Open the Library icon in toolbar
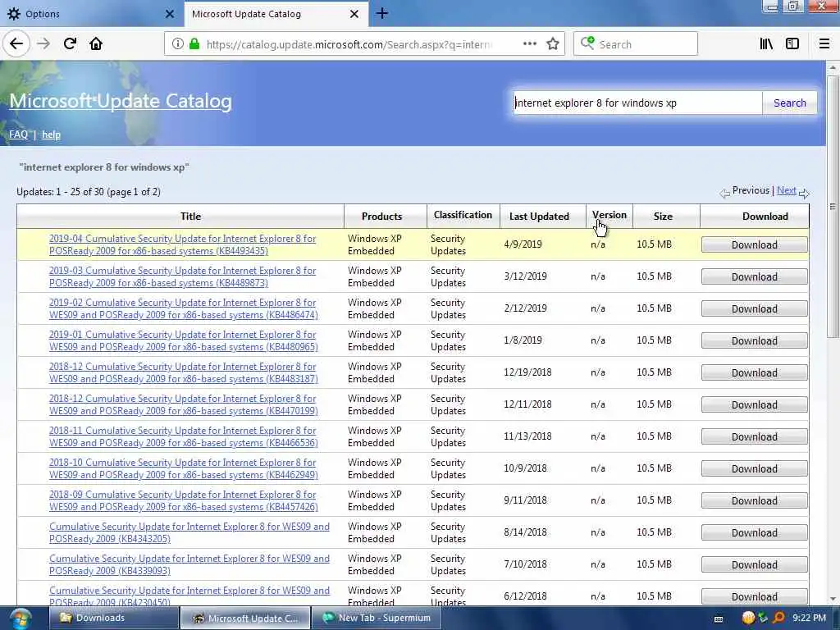The width and height of the screenshot is (840, 630). (x=766, y=44)
